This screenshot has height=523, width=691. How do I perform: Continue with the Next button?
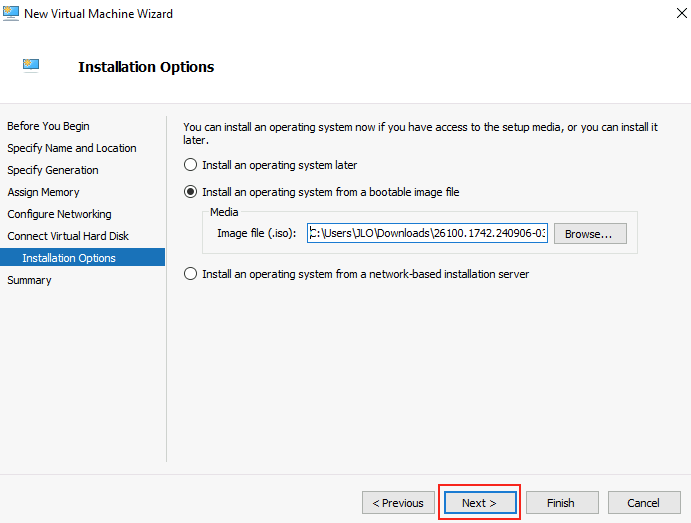point(480,503)
